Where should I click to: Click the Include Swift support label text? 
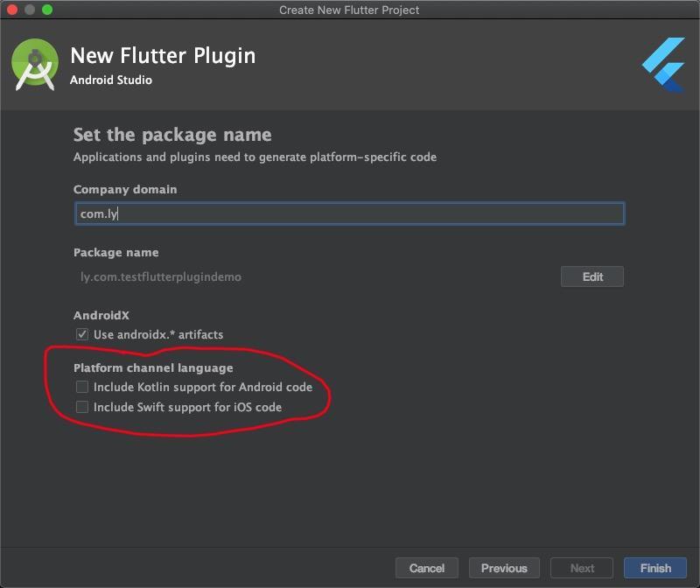pyautogui.click(x=187, y=407)
